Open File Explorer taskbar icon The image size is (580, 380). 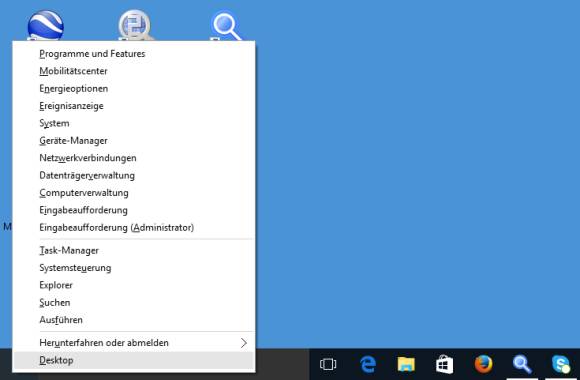pos(406,364)
